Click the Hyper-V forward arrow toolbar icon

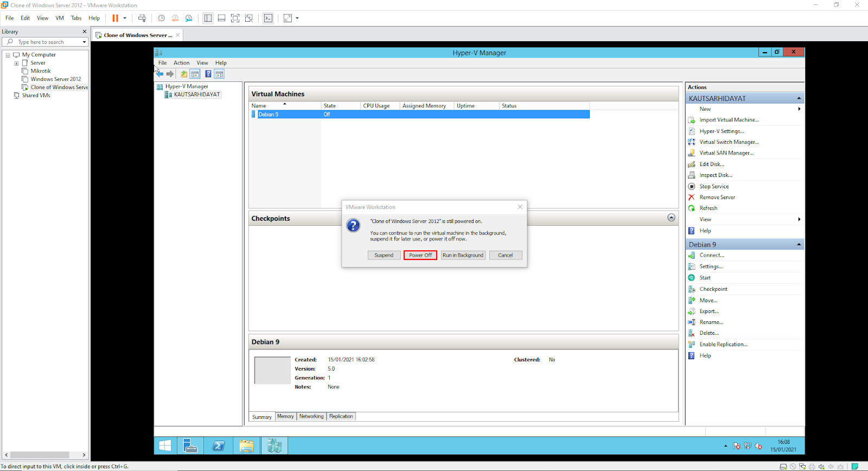click(x=170, y=74)
